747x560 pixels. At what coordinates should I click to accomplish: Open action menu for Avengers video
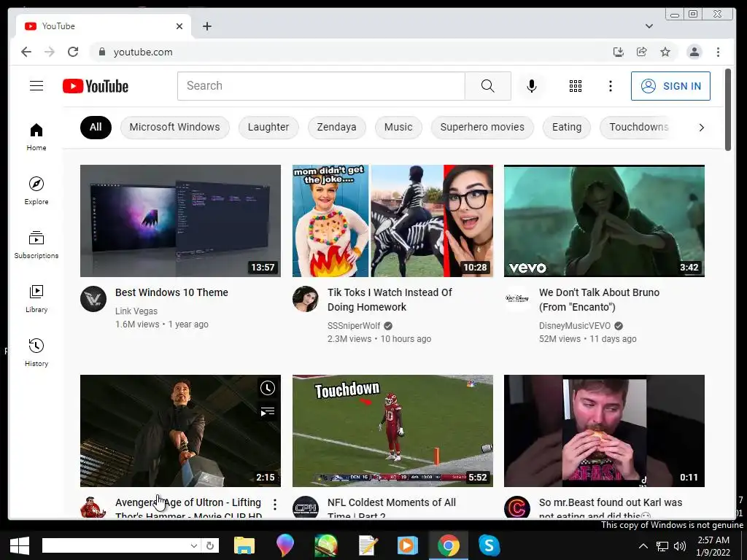pos(275,505)
